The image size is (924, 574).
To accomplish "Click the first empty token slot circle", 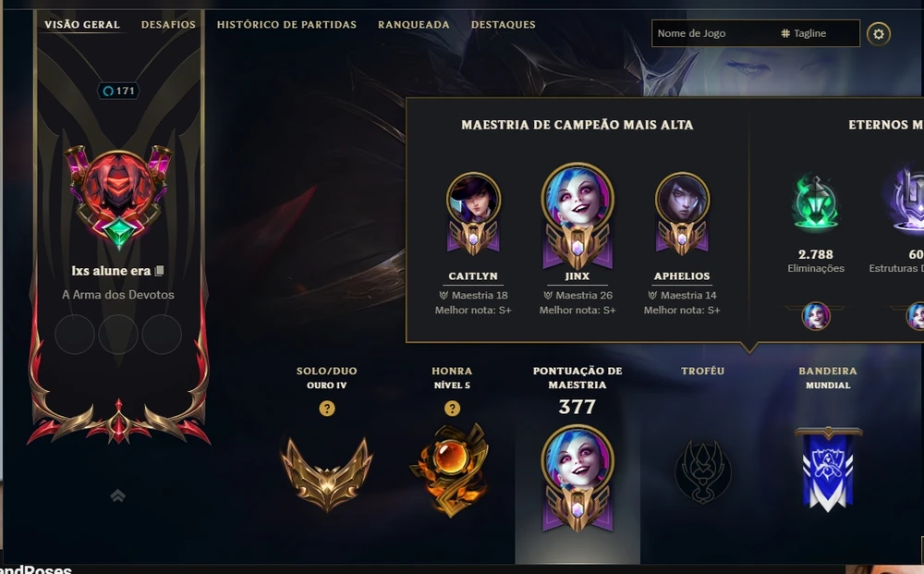I will click(x=75, y=335).
